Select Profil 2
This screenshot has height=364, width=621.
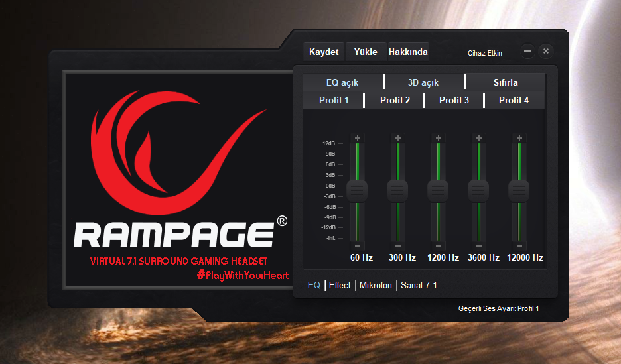395,100
